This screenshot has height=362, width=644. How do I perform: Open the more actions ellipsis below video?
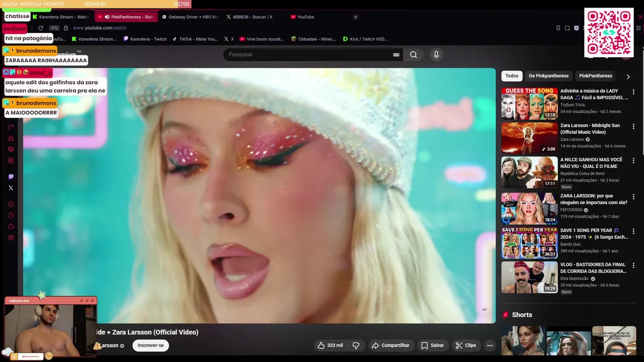(490, 345)
